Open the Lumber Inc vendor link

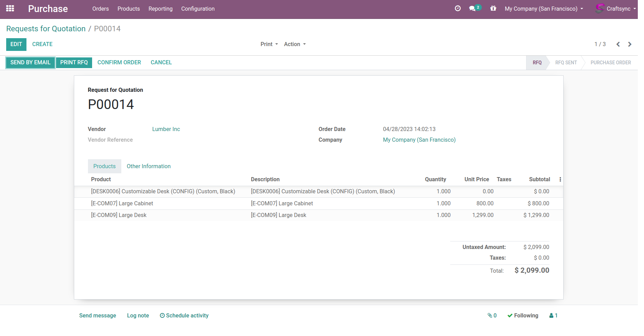tap(166, 129)
